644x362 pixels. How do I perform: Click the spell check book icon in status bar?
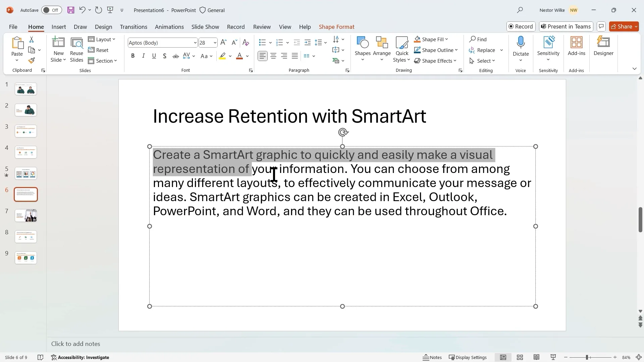pyautogui.click(x=40, y=357)
